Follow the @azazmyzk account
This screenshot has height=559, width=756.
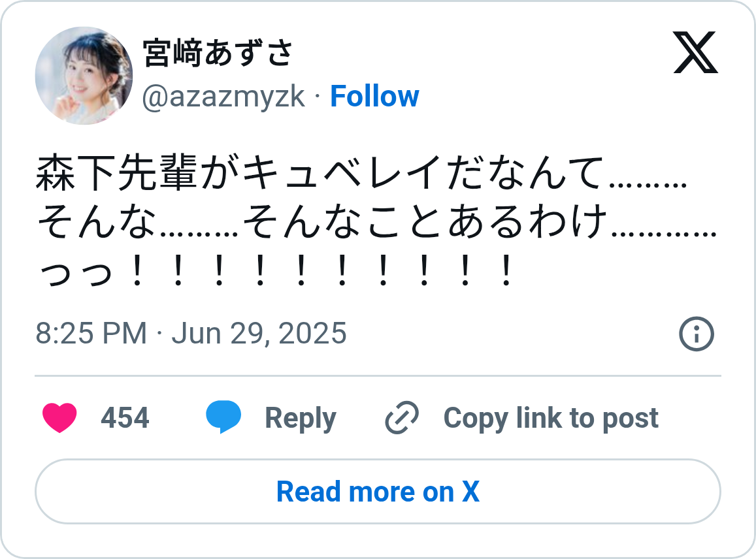(x=374, y=96)
